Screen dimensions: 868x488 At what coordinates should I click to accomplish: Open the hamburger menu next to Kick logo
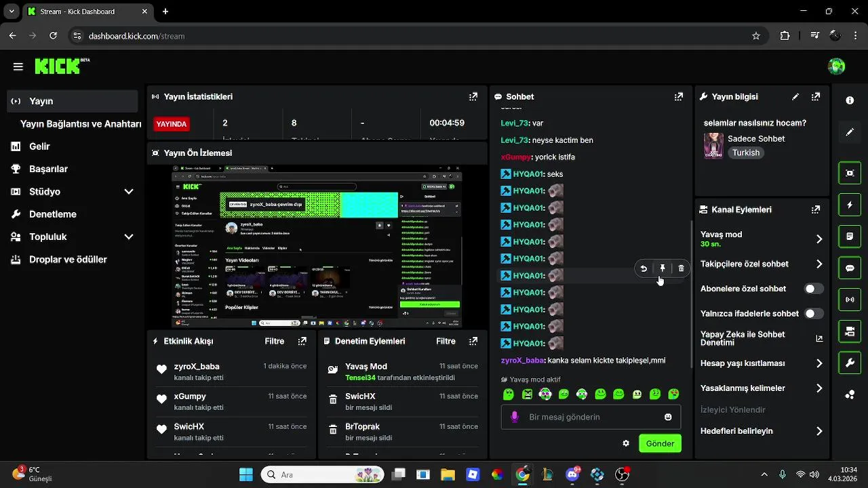[x=18, y=66]
